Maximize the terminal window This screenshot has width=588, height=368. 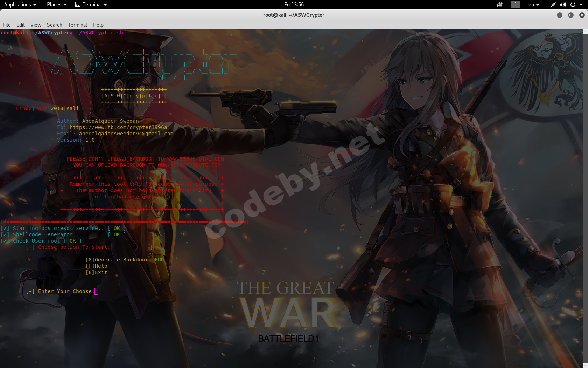point(571,15)
